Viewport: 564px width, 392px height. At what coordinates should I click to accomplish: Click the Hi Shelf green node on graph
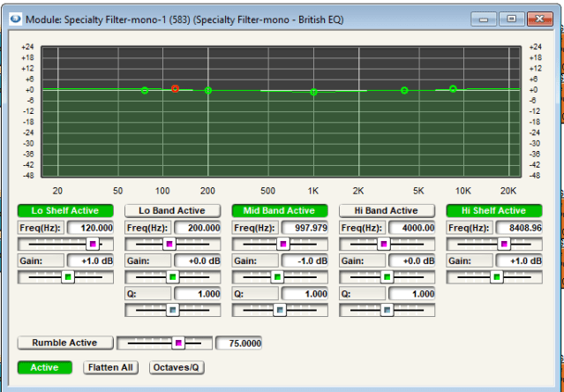point(453,89)
